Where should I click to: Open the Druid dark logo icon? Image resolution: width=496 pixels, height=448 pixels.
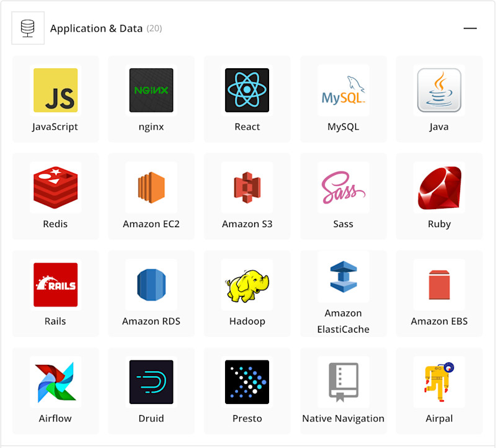pyautogui.click(x=151, y=382)
